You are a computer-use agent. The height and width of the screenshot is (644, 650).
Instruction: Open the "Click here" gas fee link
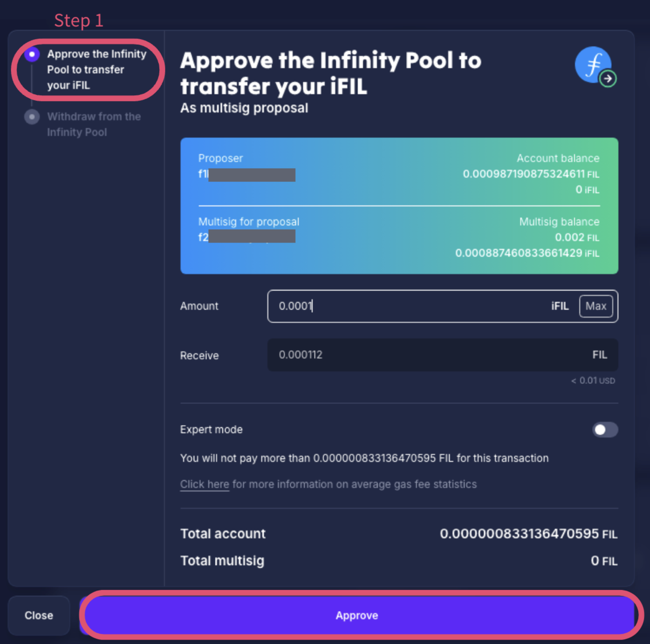tap(204, 484)
